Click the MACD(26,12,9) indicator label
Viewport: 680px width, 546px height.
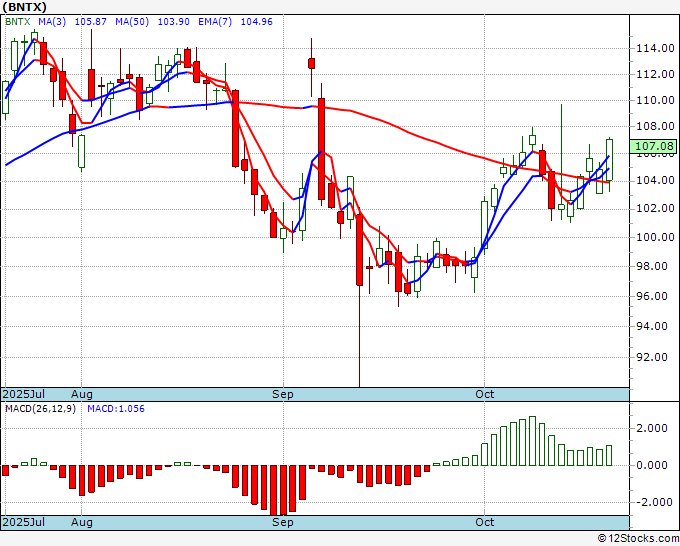pyautogui.click(x=40, y=409)
